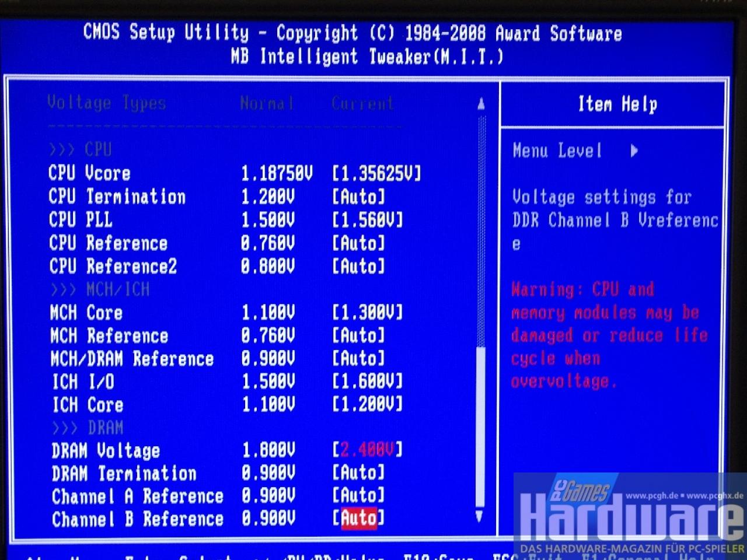Open the highlighted Channel B Reference Auto value
Screen dimensions: 747x560
click(358, 517)
